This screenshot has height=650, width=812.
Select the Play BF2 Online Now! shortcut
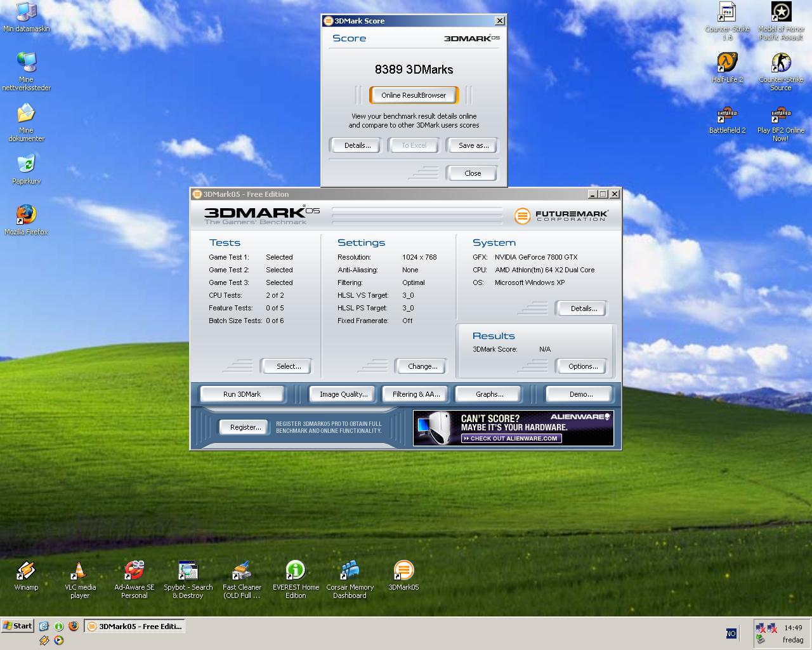point(781,123)
